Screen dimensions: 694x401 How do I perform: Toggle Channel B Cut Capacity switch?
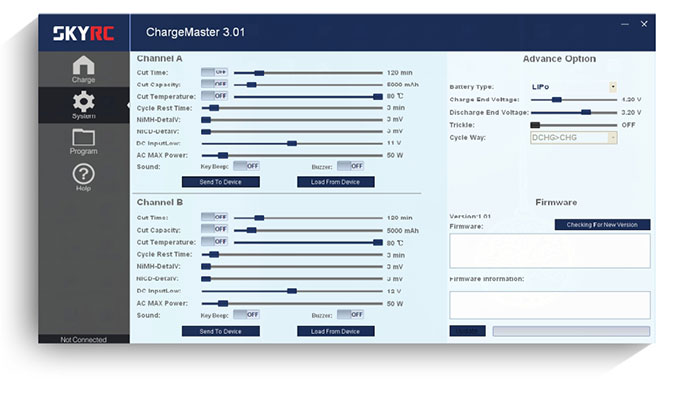tap(214, 229)
